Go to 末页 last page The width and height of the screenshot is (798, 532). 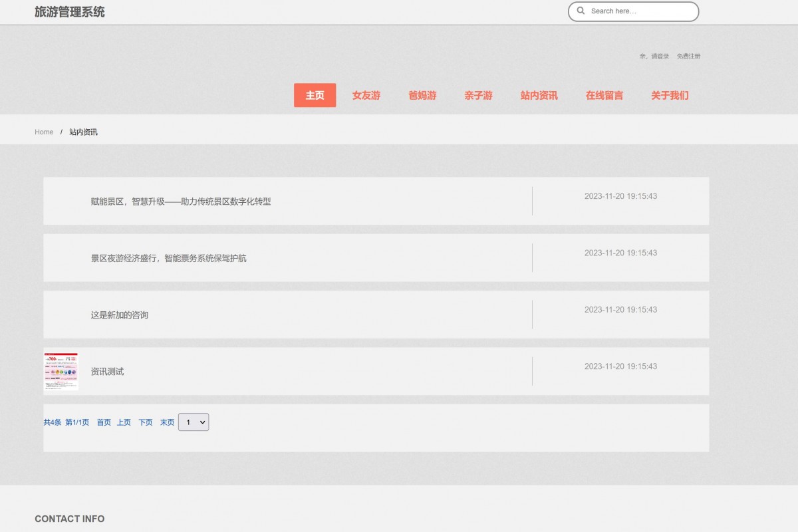click(x=167, y=422)
